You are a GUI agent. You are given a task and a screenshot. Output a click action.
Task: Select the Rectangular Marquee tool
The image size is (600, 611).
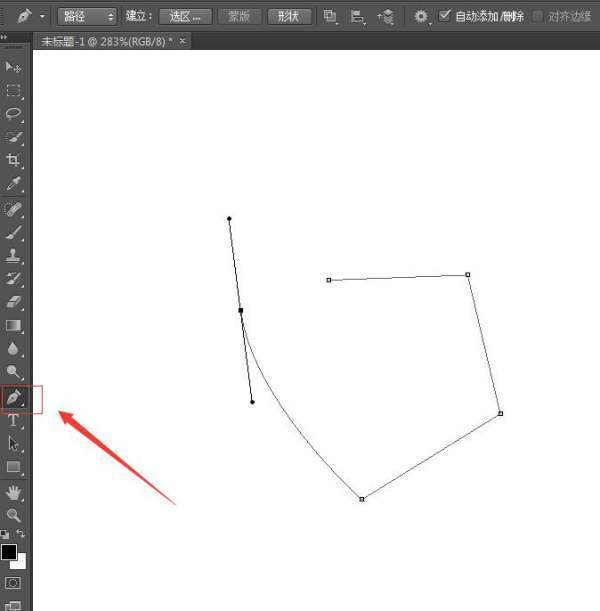pyautogui.click(x=13, y=90)
